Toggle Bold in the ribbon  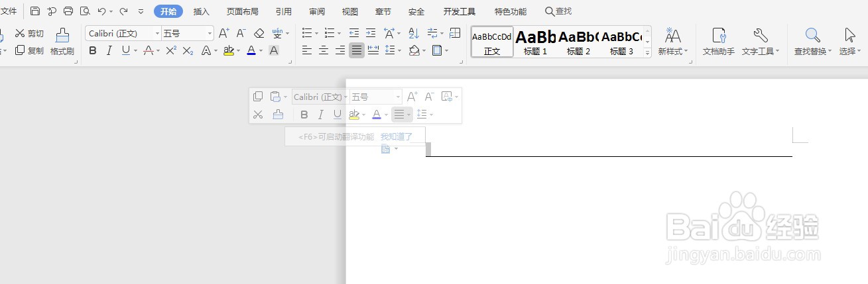point(93,50)
